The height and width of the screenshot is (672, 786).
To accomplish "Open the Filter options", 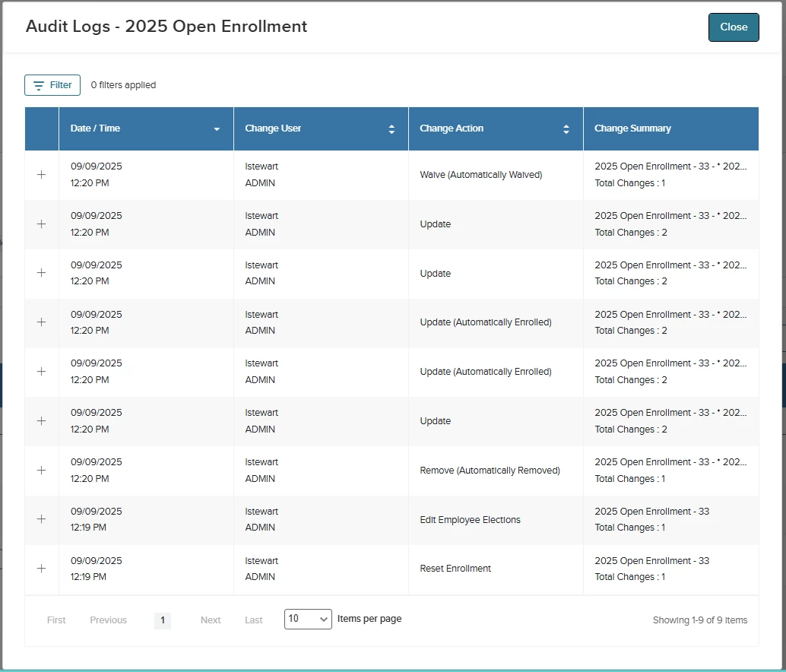I will click(x=52, y=85).
